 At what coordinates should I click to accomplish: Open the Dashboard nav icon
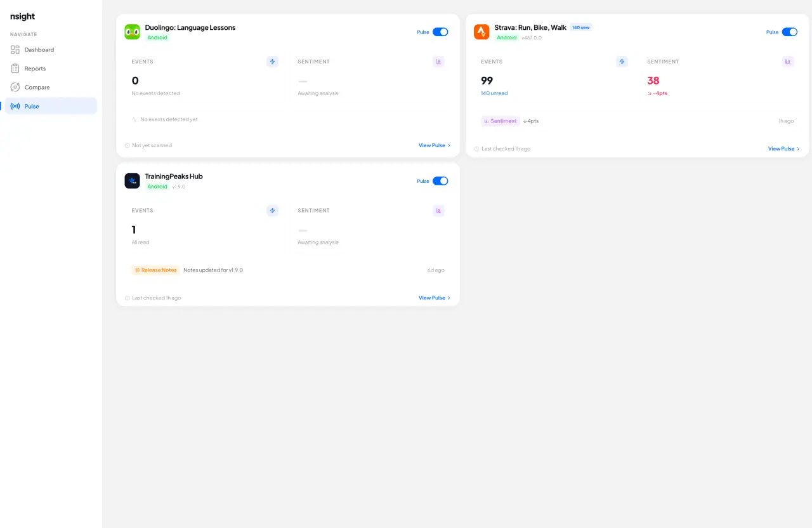coord(15,49)
